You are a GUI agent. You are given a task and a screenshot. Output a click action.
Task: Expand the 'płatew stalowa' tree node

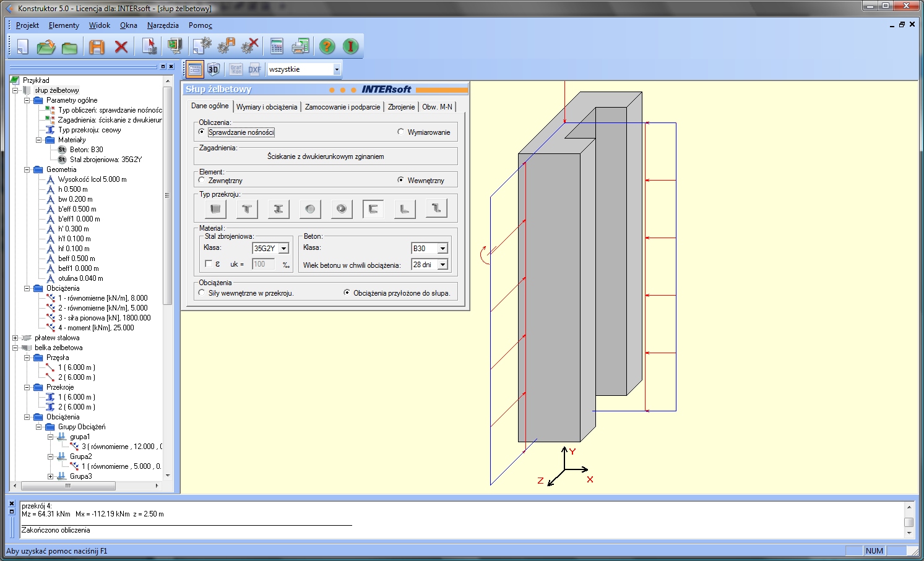[x=15, y=338]
